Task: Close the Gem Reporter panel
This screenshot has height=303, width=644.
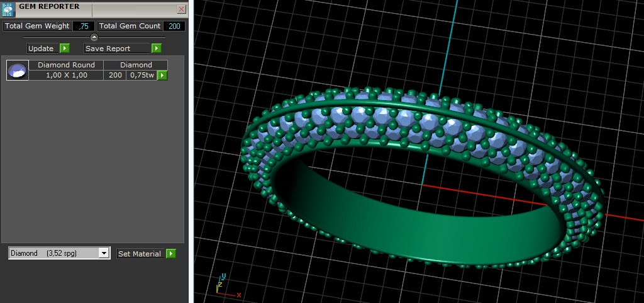Action: click(x=182, y=9)
